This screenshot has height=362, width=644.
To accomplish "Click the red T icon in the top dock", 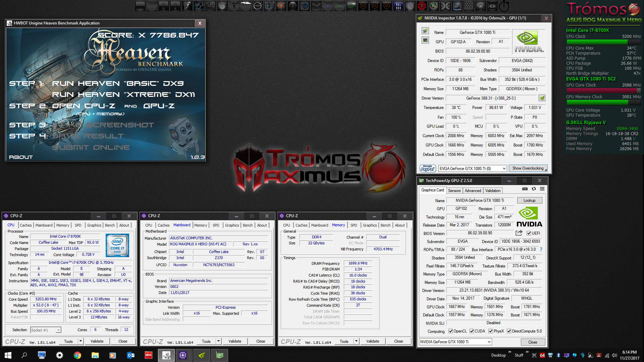I will point(422,6).
